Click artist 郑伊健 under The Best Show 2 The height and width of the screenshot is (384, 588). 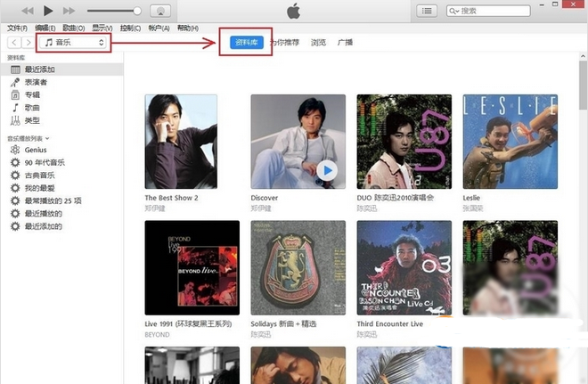click(x=155, y=208)
